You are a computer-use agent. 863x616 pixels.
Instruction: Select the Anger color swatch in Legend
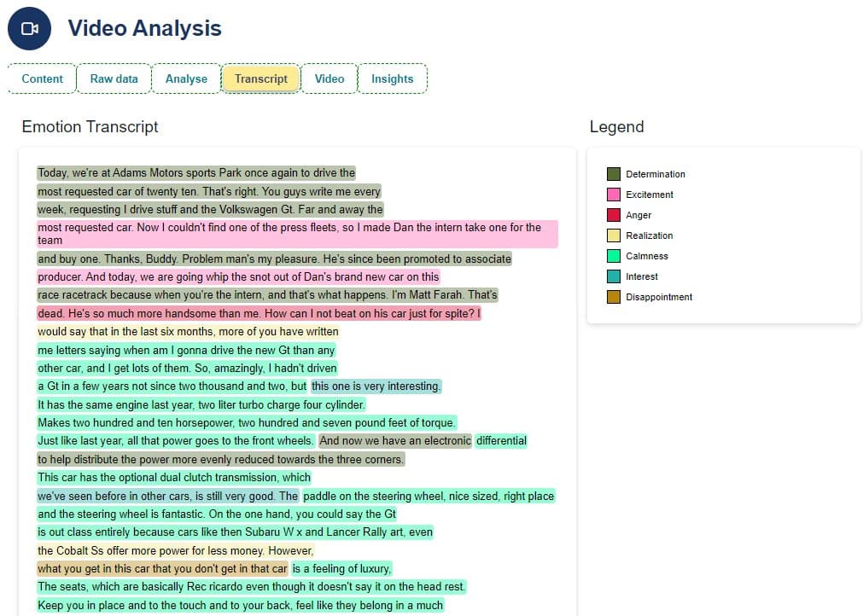[x=612, y=215]
